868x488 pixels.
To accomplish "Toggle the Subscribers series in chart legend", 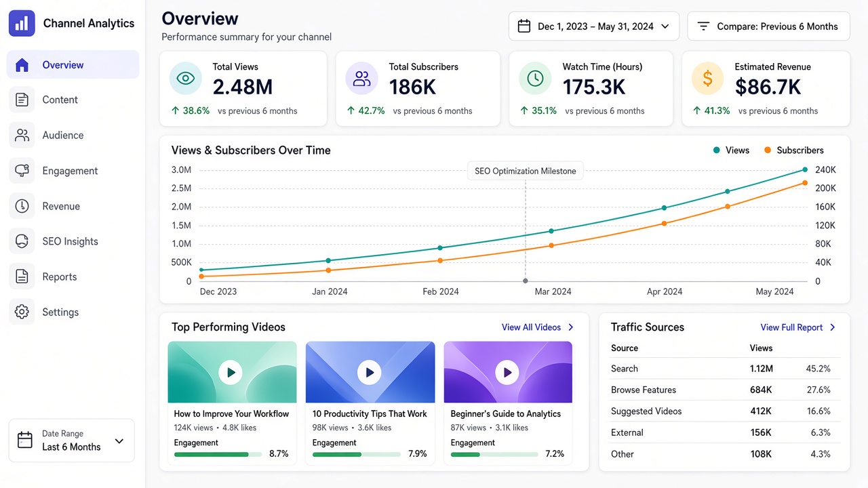I will click(793, 150).
